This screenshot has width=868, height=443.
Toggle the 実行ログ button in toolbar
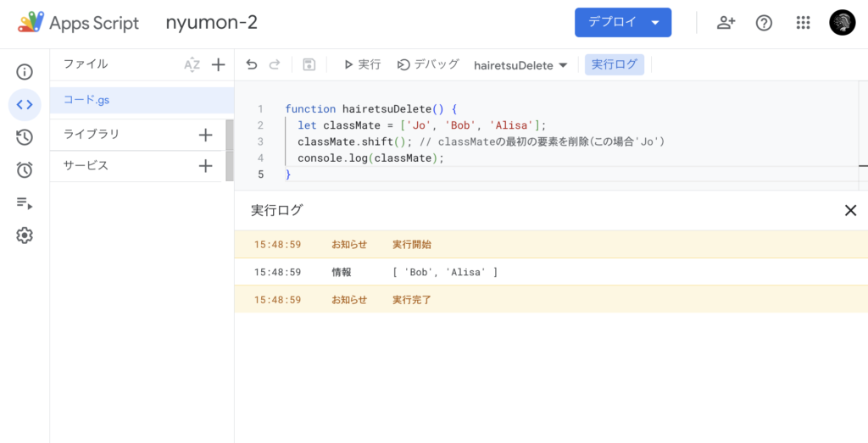(x=615, y=64)
